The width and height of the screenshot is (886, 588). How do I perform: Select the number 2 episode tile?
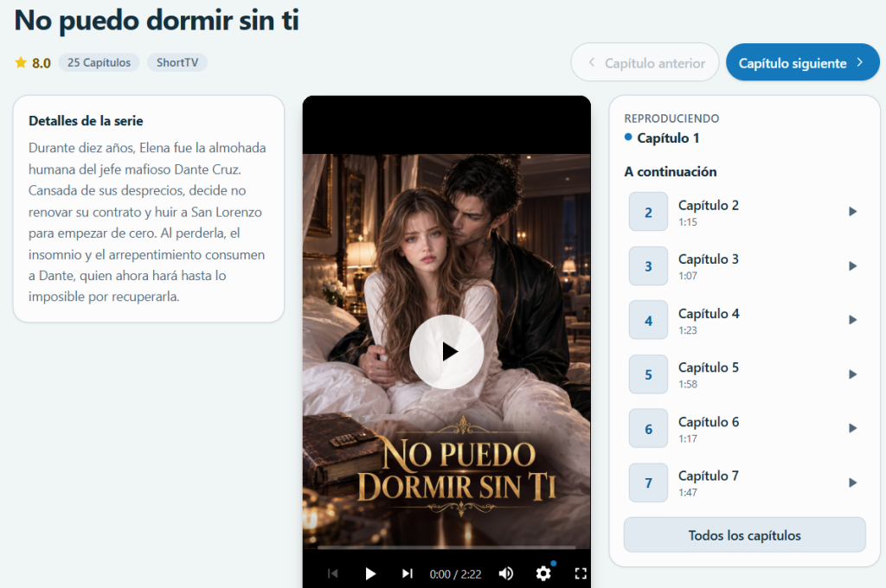point(648,212)
